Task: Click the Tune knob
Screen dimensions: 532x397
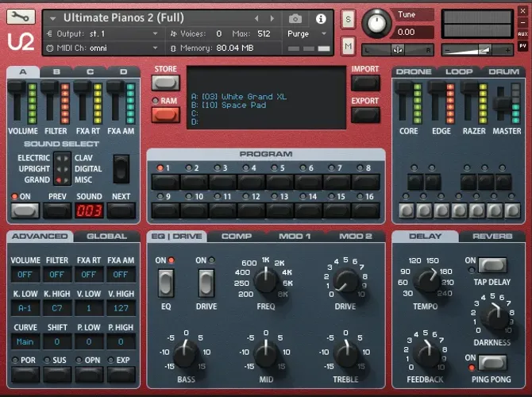Action: pyautogui.click(x=376, y=23)
